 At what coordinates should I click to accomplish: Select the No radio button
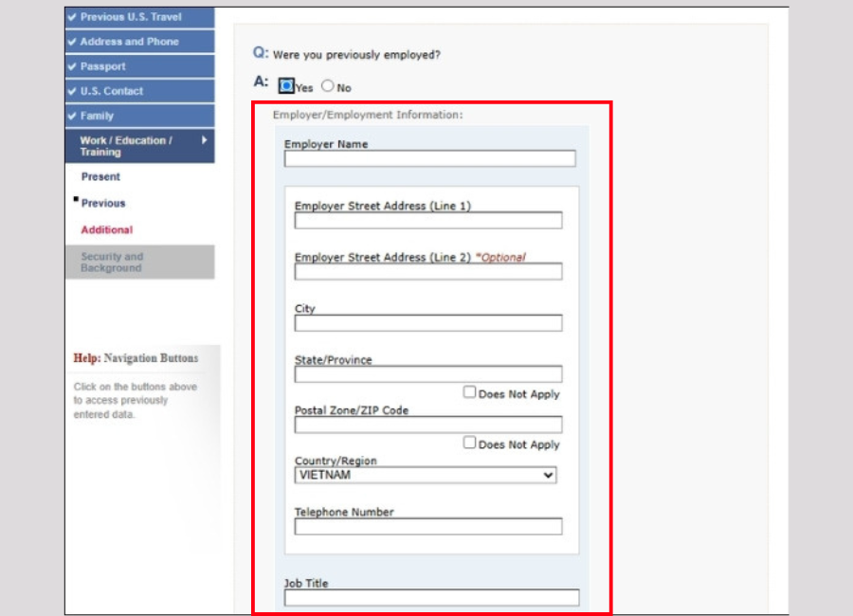click(328, 86)
